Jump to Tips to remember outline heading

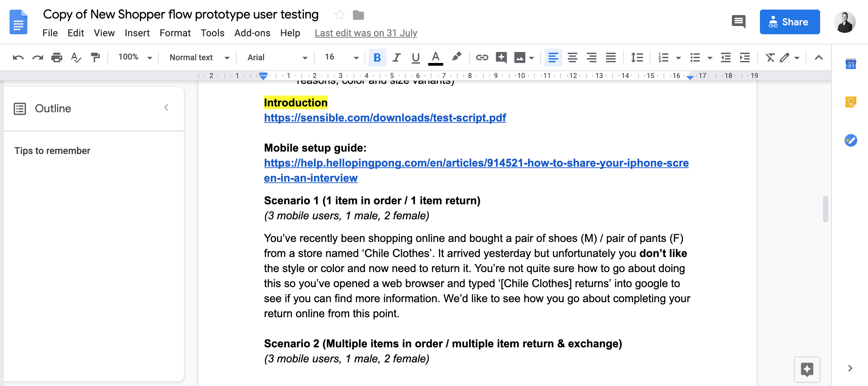pyautogui.click(x=52, y=151)
